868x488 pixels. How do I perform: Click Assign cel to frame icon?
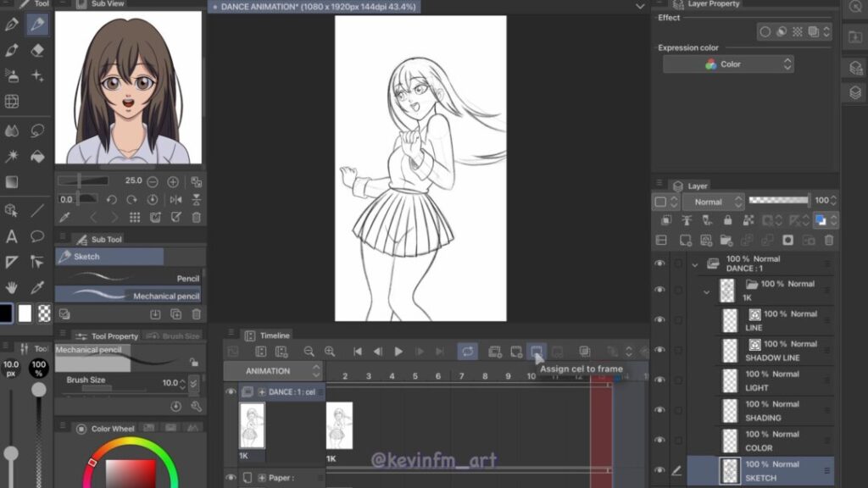(536, 352)
